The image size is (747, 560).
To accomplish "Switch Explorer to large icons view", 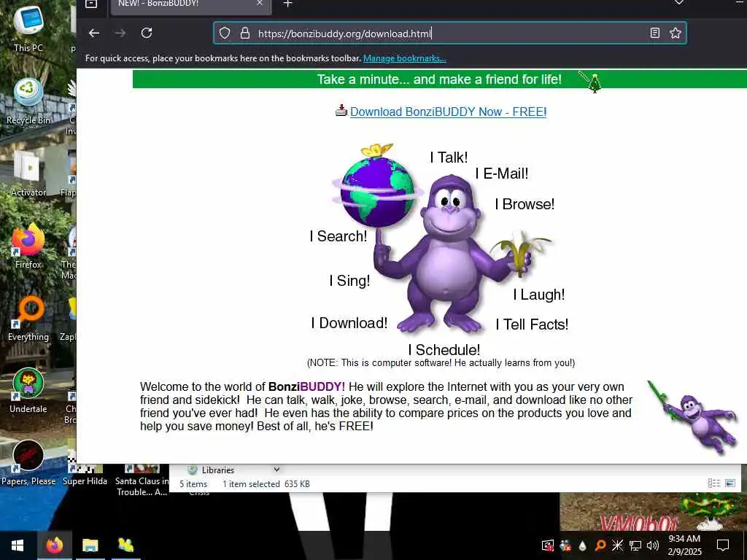I will pyautogui.click(x=730, y=483).
